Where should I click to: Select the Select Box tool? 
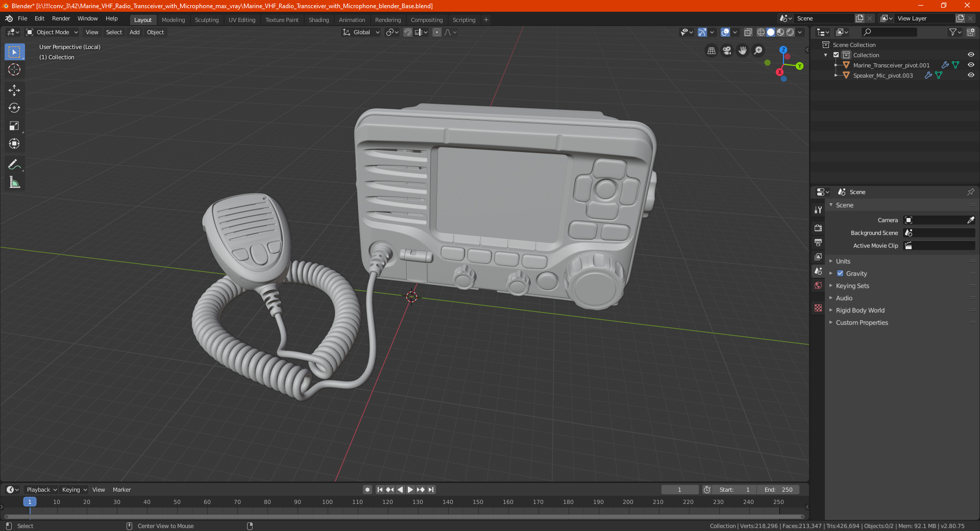pos(14,52)
